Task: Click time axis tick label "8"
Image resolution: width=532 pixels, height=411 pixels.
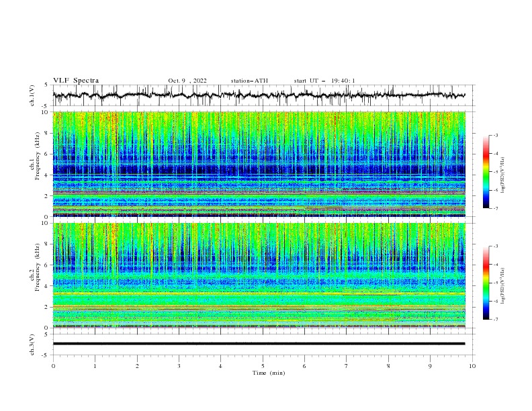Action: (x=388, y=366)
